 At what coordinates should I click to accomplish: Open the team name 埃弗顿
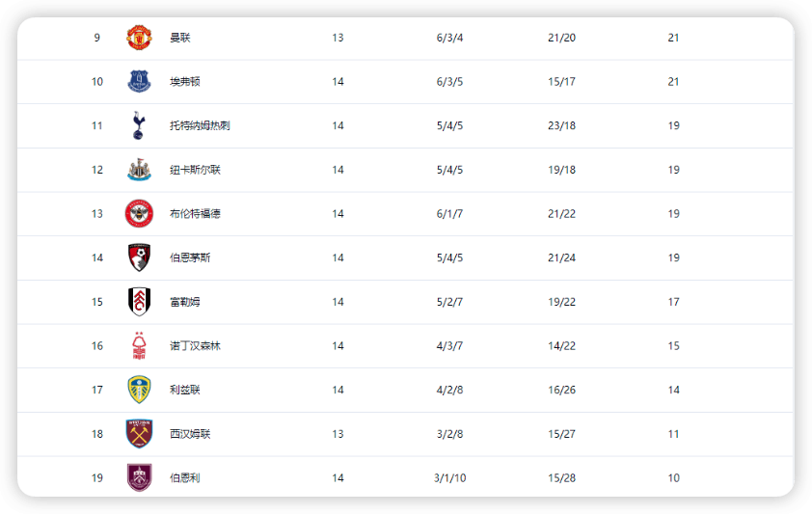pyautogui.click(x=185, y=81)
